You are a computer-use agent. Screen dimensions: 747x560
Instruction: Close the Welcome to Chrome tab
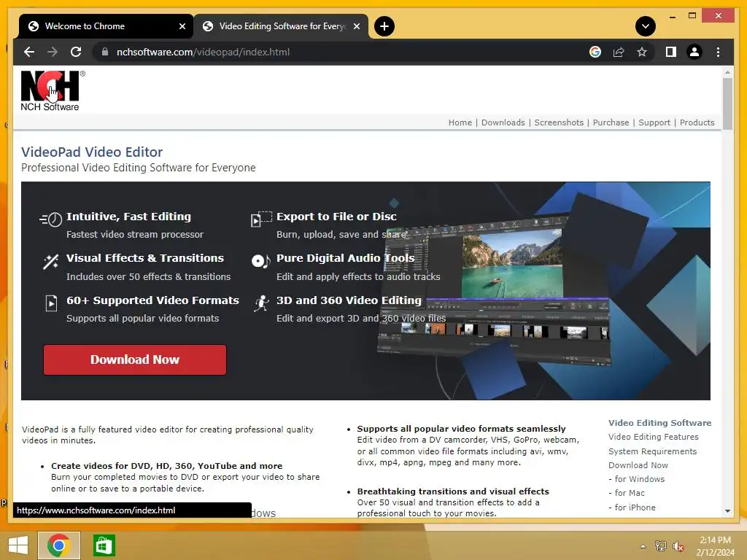pyautogui.click(x=182, y=26)
